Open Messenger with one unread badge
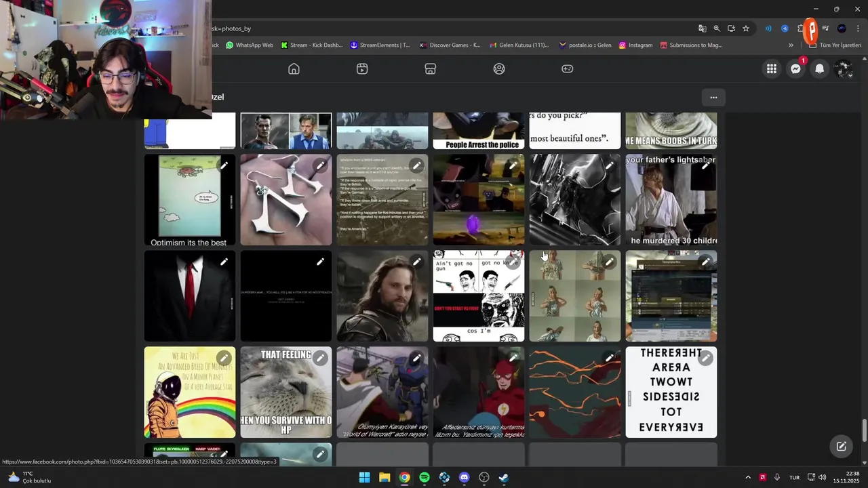 point(795,68)
